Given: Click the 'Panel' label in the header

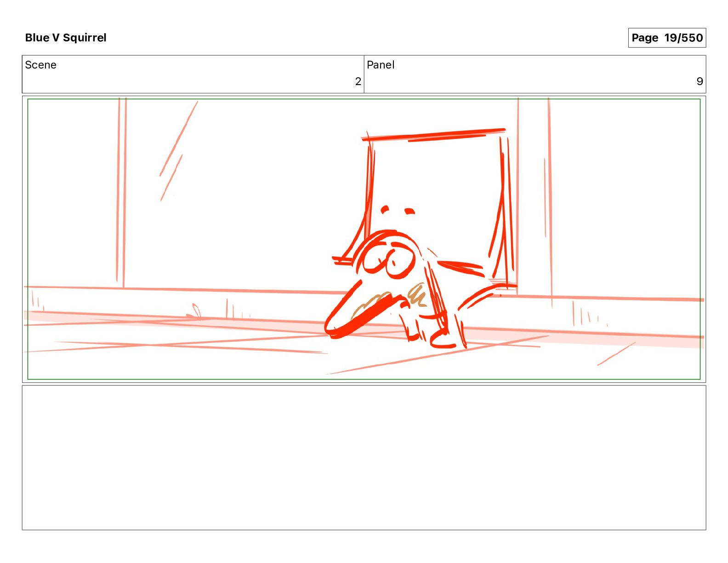Looking at the screenshot, I should [x=381, y=65].
